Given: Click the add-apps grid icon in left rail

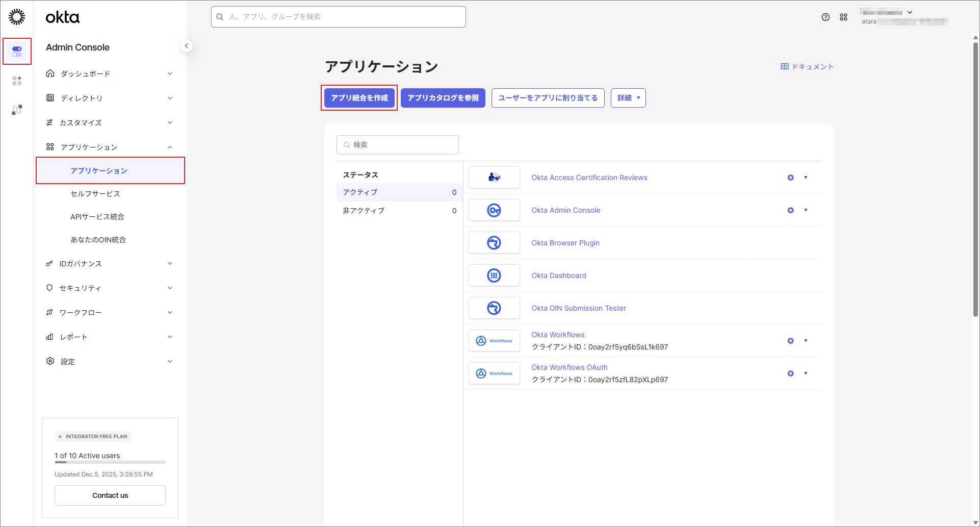Looking at the screenshot, I should 17,81.
